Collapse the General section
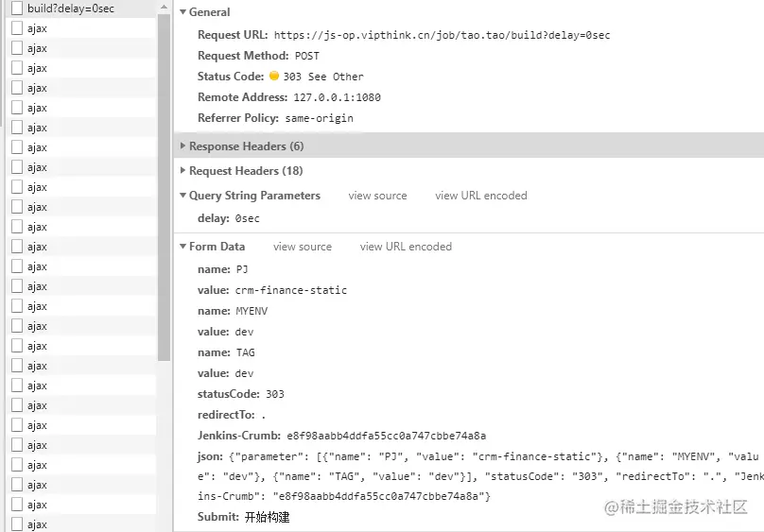The image size is (764, 532). pyautogui.click(x=183, y=11)
